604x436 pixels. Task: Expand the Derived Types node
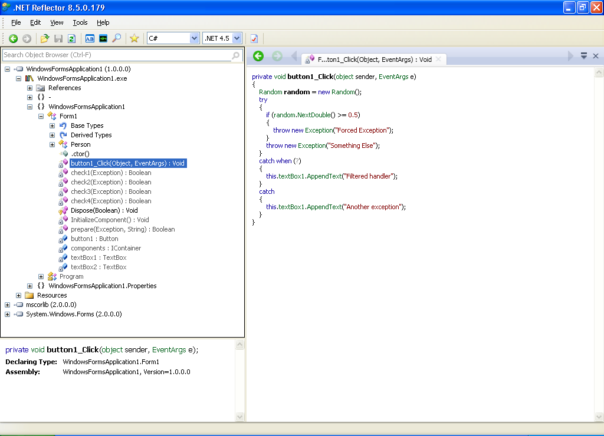click(x=52, y=135)
